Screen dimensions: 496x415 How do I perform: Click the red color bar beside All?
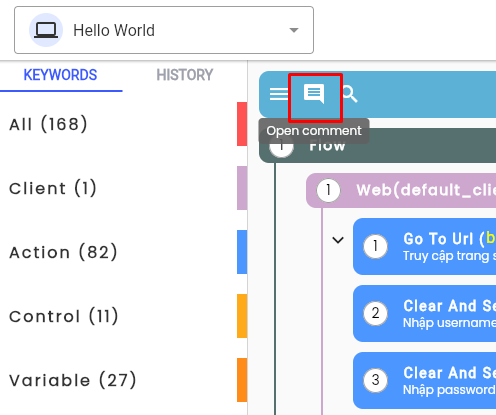coord(242,124)
